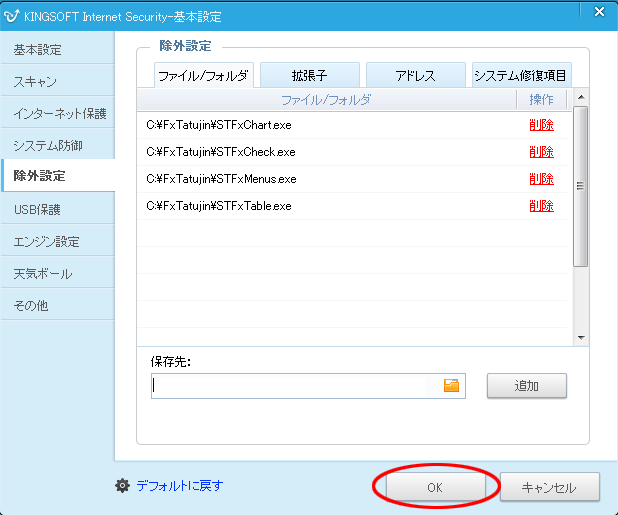Click the デフォルトに戻す link
This screenshot has height=515, width=618.
[x=180, y=485]
